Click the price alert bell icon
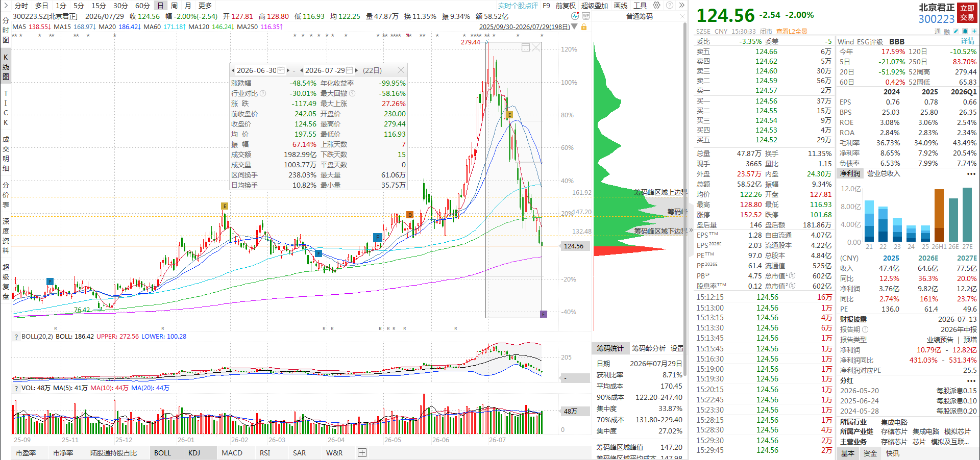 pos(965,31)
